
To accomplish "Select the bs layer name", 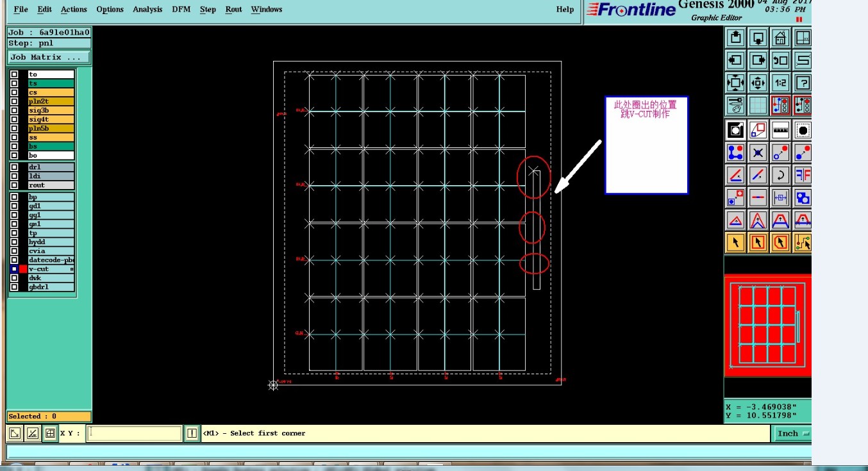I will point(51,146).
